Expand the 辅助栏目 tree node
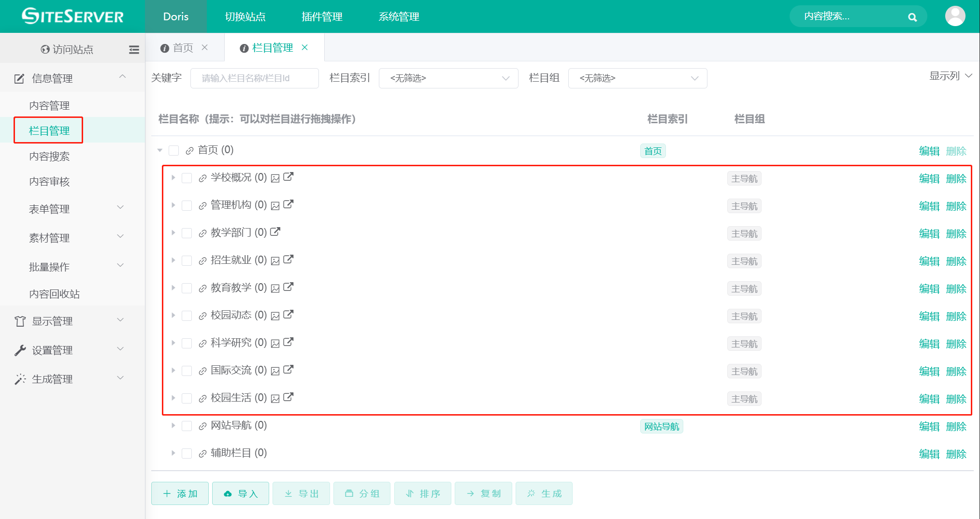Screen dimensions: 980x519 tap(173, 453)
